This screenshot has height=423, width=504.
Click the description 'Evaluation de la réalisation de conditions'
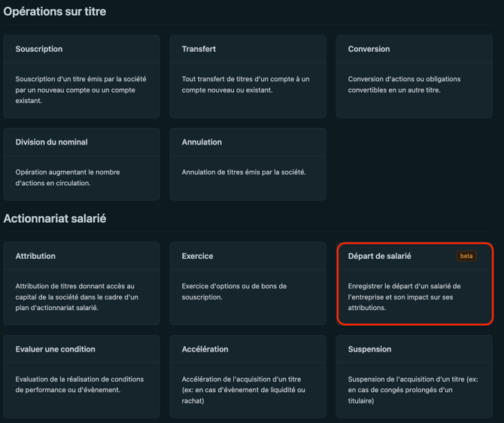coord(80,385)
